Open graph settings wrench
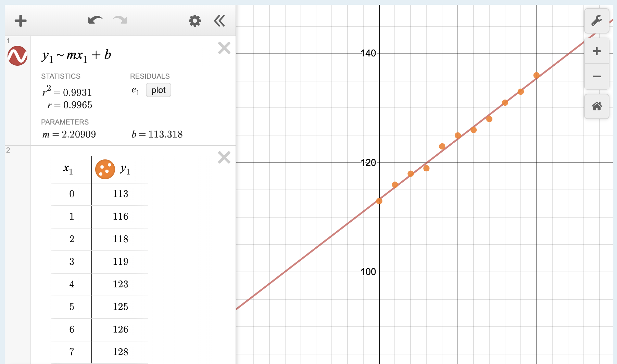Image resolution: width=617 pixels, height=364 pixels. click(x=597, y=21)
